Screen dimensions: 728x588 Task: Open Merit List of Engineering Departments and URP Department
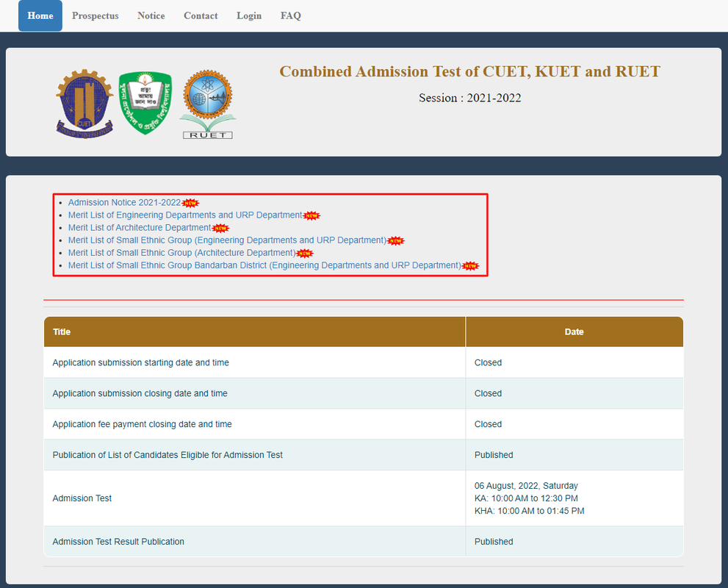(x=185, y=215)
